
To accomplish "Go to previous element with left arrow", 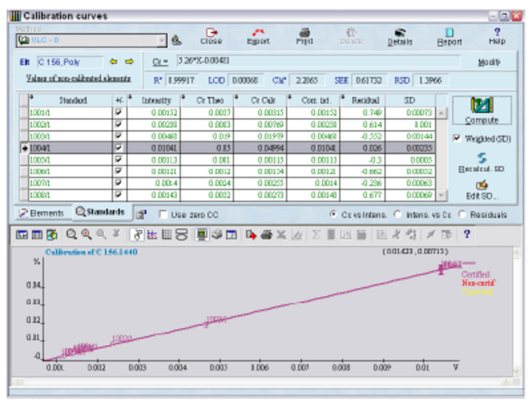I will (113, 62).
